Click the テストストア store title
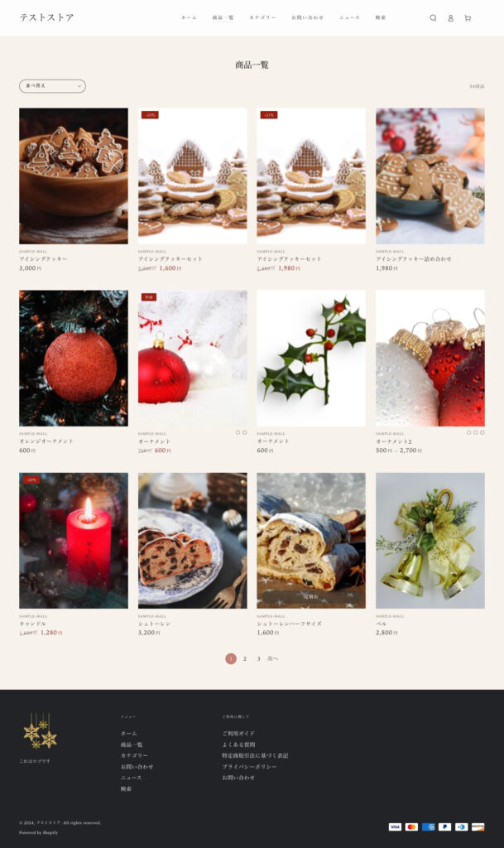 pyautogui.click(x=47, y=17)
